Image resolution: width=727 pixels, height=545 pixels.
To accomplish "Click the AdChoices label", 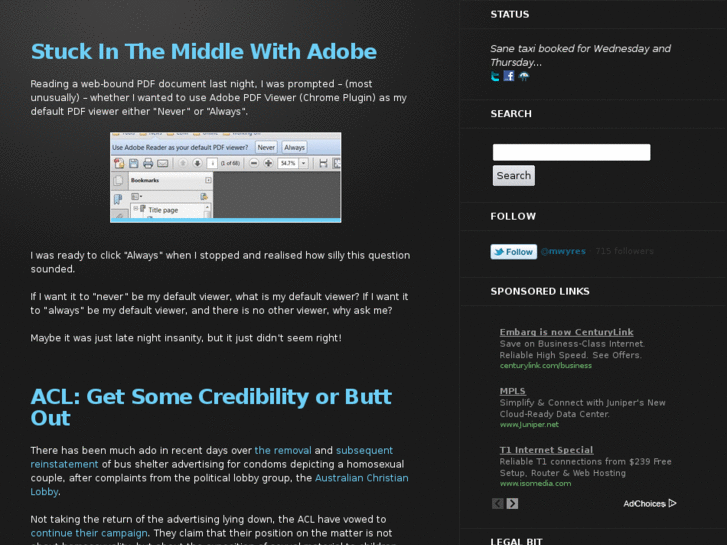I will 644,504.
